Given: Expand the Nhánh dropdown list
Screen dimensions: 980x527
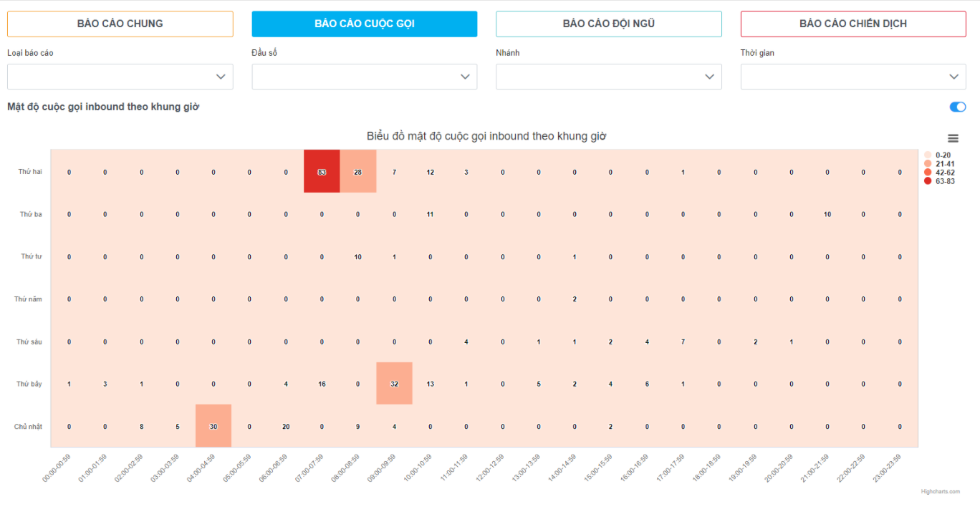Looking at the screenshot, I should tap(608, 77).
